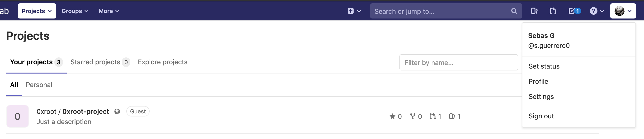Open the Issues icon in navbar
The height and width of the screenshot is (139, 644).
click(534, 11)
